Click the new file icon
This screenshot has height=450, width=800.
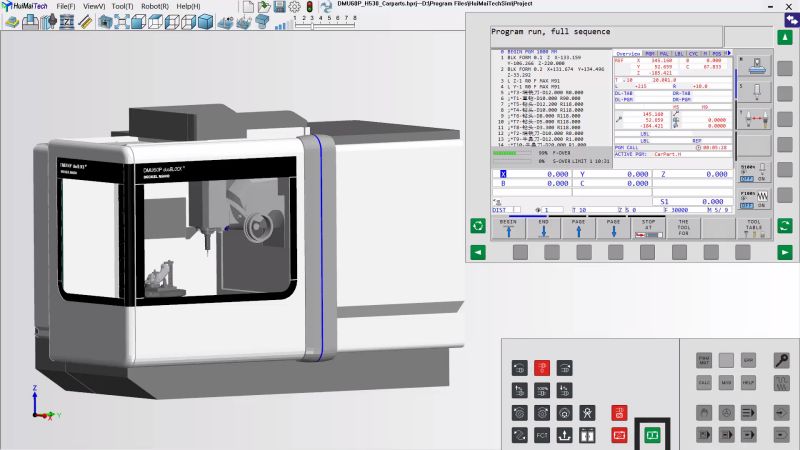point(248,6)
